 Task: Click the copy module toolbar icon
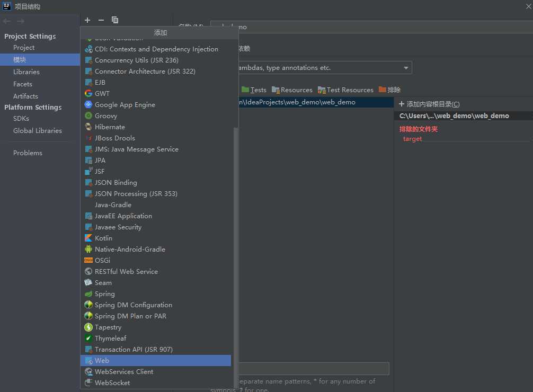click(115, 20)
